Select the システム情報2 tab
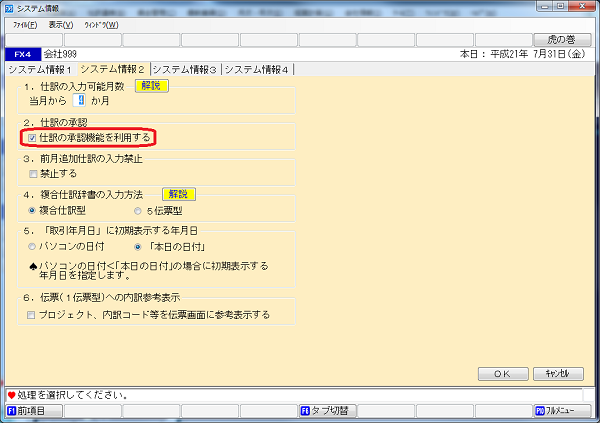 (112, 69)
